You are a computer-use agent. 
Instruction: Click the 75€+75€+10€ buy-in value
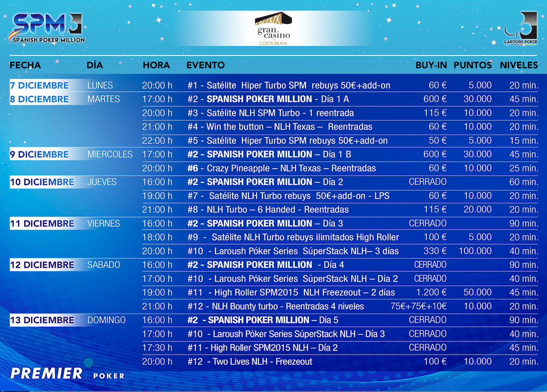[419, 306]
